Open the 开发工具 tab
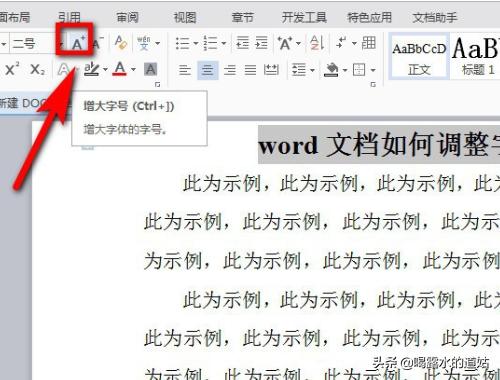The width and height of the screenshot is (500, 380). tap(304, 17)
